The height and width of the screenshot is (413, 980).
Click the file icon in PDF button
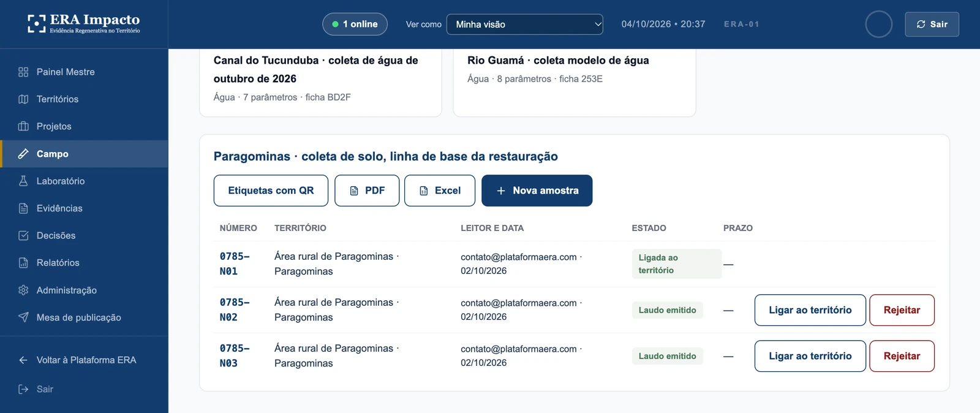(354, 191)
